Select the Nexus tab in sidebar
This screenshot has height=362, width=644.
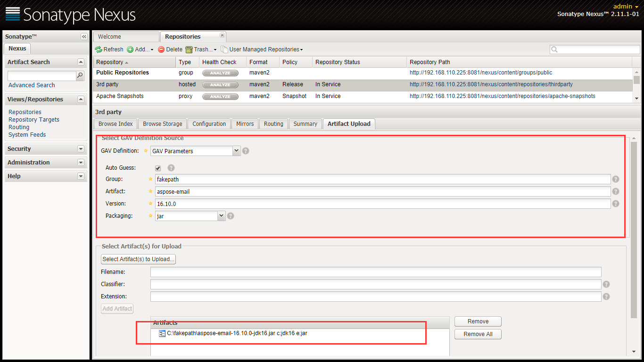(17, 49)
